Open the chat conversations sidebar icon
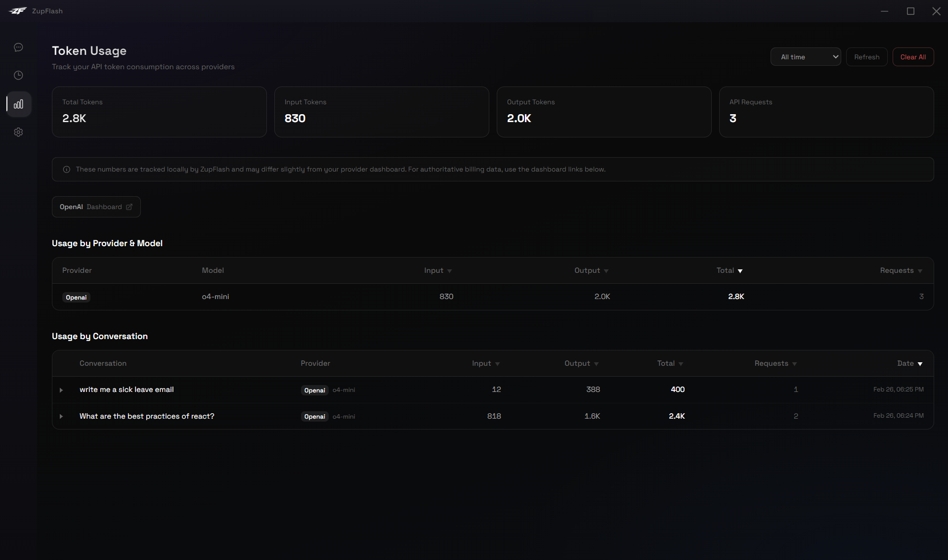 18,47
